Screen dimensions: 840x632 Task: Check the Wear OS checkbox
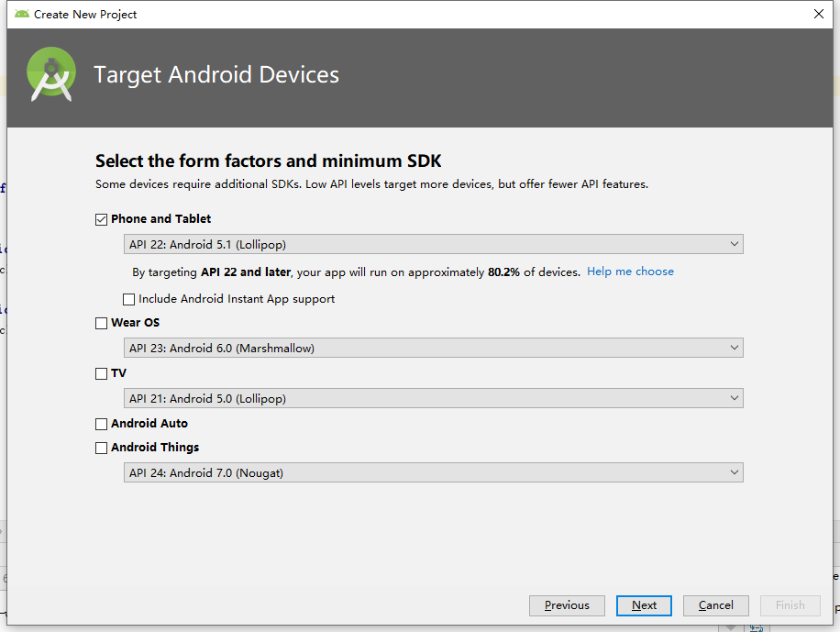[101, 322]
